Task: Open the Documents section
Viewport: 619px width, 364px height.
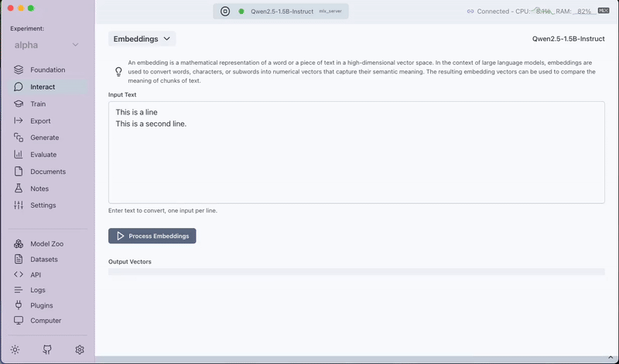Action: coord(47,172)
